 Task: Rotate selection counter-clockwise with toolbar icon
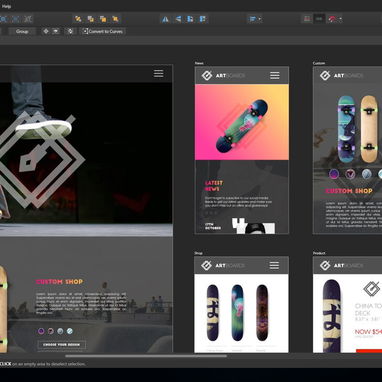(x=190, y=19)
